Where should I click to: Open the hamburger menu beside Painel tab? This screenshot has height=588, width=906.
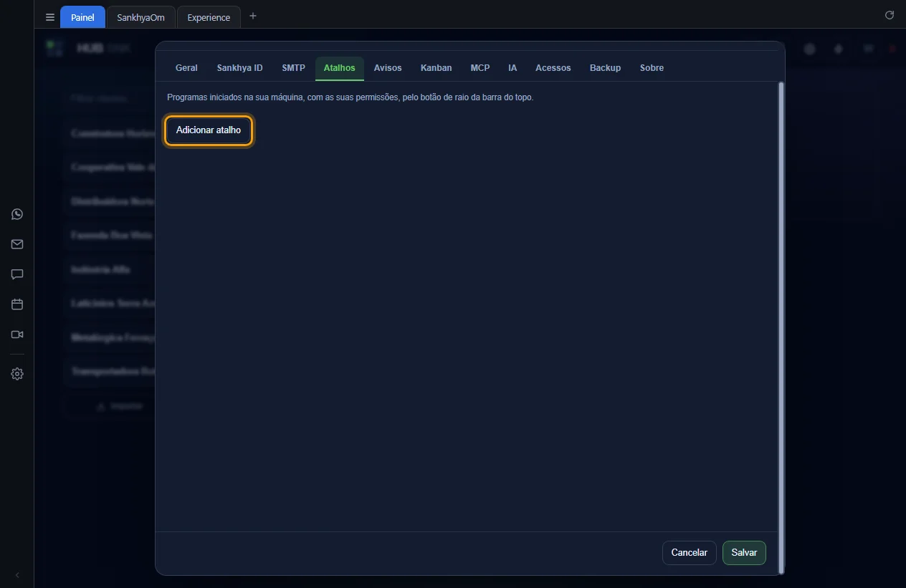[50, 17]
